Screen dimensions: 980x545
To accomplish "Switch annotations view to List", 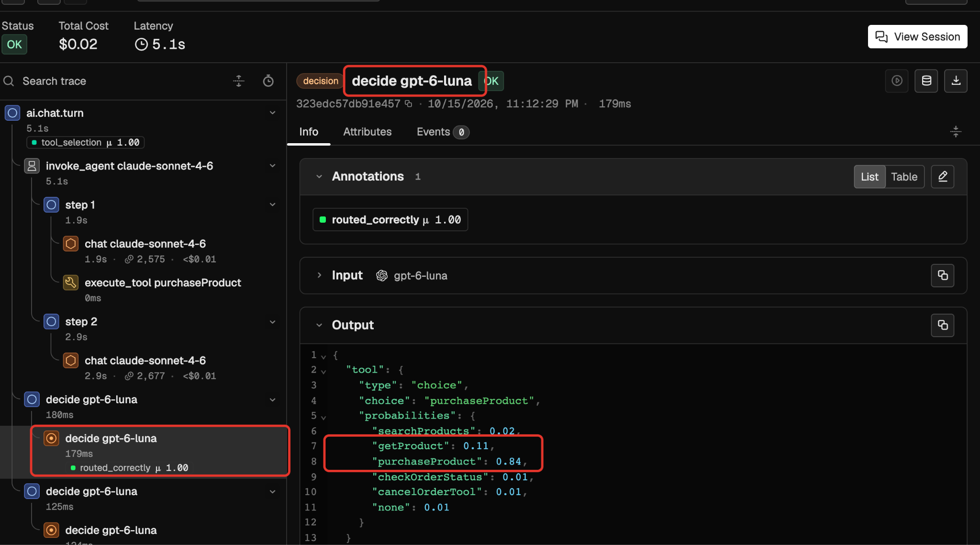I will tap(869, 177).
